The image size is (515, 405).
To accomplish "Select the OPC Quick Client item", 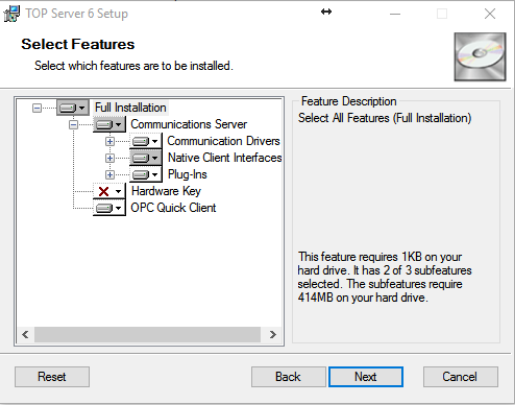I will (x=173, y=208).
